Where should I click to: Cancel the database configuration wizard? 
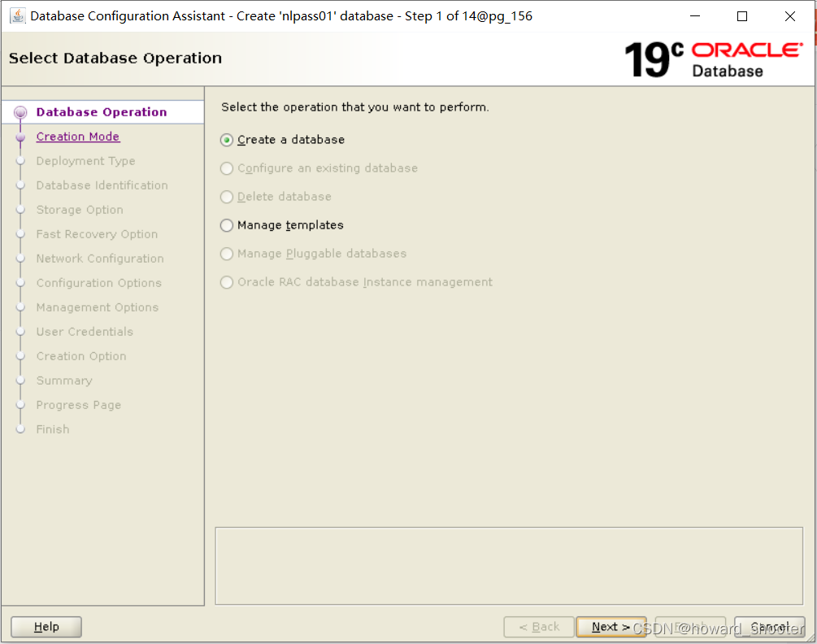(x=770, y=627)
